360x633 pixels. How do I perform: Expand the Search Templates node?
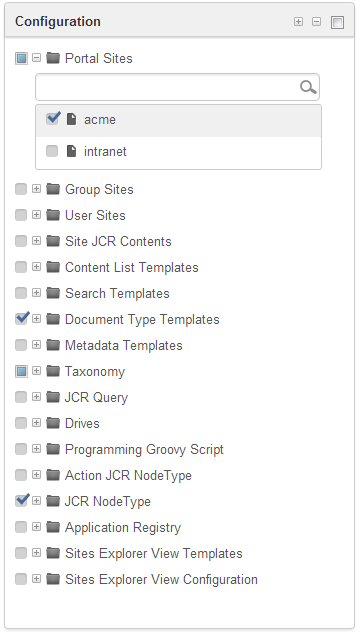click(x=37, y=293)
